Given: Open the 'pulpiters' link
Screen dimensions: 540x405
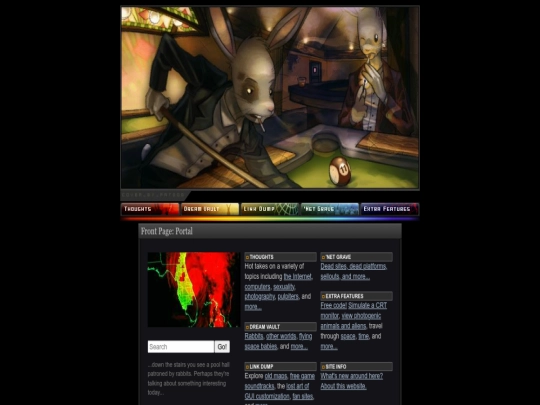Looking at the screenshot, I should pyautogui.click(x=288, y=297).
